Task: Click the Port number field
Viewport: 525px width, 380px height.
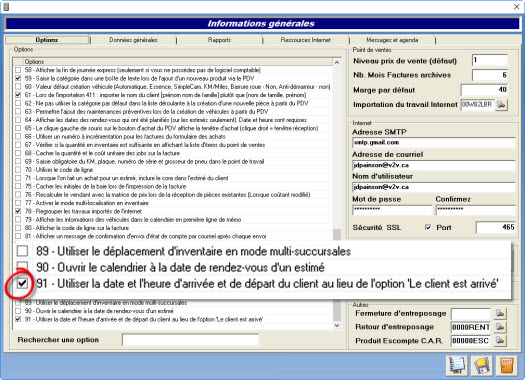Action: (x=496, y=227)
